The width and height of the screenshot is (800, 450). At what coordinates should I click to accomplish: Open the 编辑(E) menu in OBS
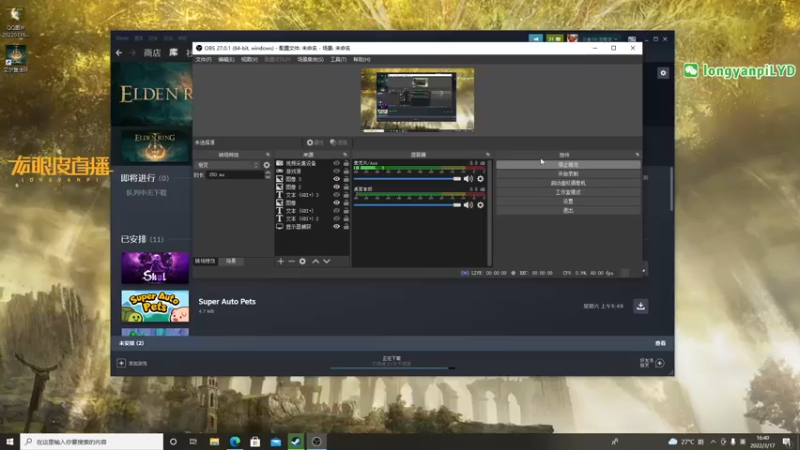point(226,60)
